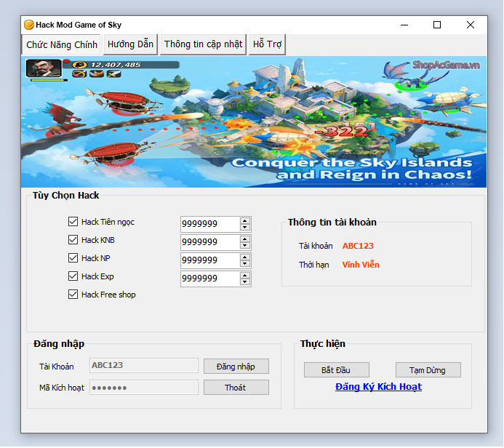
Task: Click the down arrow for Hack KNB value
Action: (245, 246)
